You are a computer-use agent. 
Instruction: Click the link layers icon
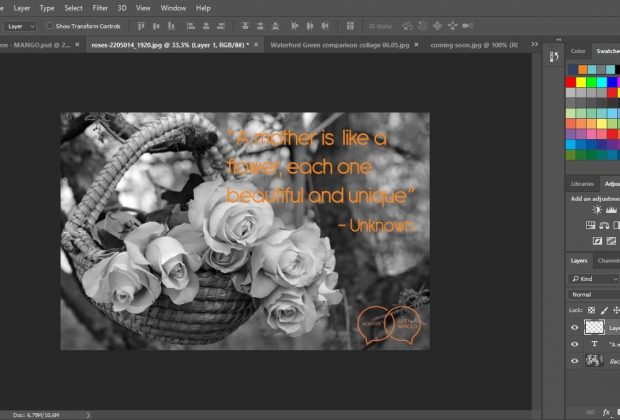pyautogui.click(x=590, y=412)
